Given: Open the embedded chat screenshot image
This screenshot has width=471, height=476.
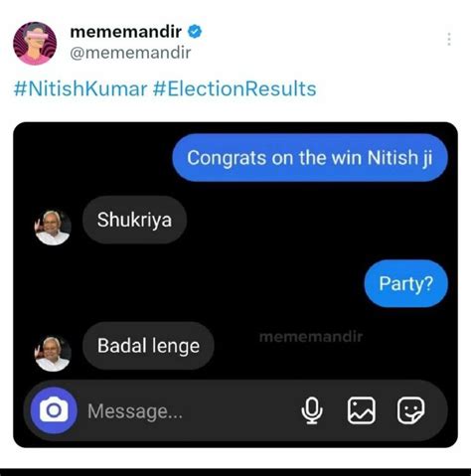Looking at the screenshot, I should (x=235, y=285).
